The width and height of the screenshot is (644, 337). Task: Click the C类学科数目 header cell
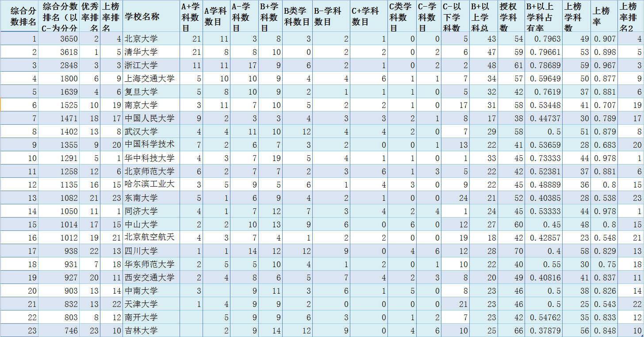point(402,16)
